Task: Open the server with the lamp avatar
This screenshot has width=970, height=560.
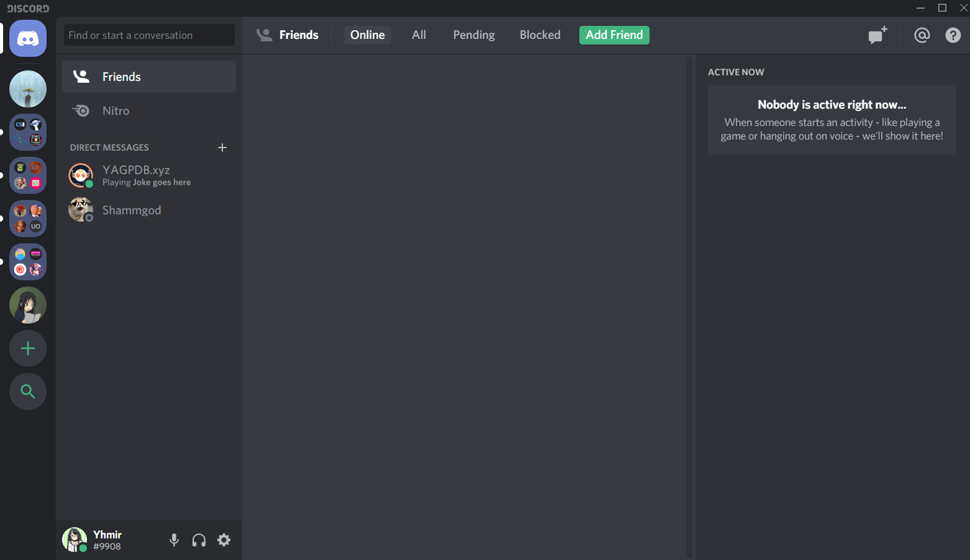Action: (x=28, y=89)
